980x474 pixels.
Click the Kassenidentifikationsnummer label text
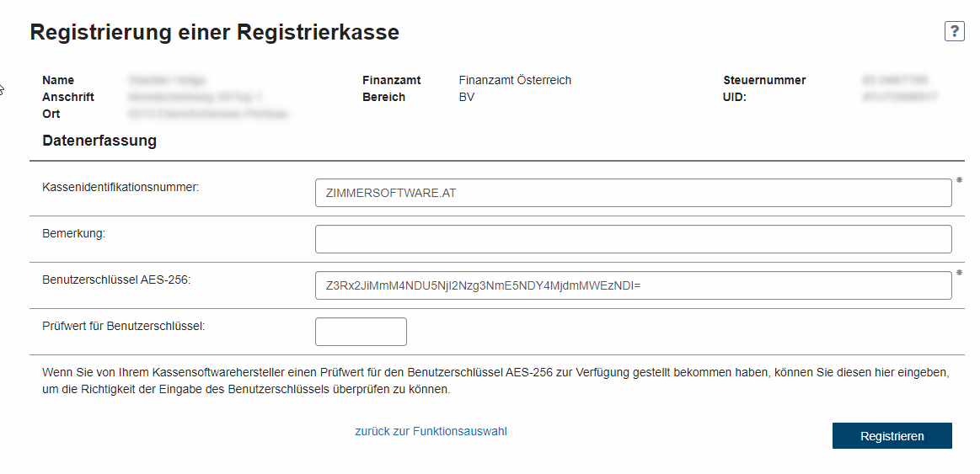click(120, 187)
